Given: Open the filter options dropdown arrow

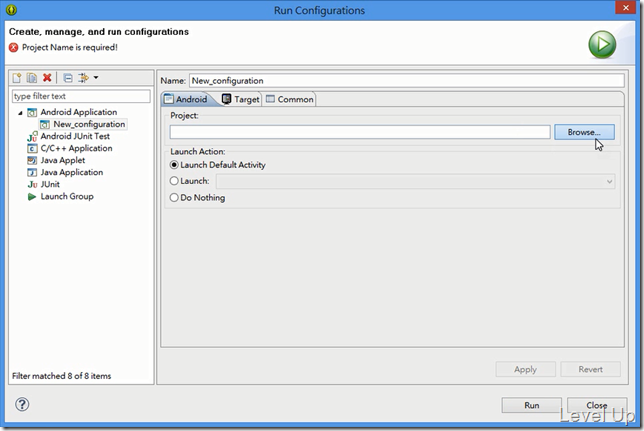Looking at the screenshot, I should click(96, 77).
